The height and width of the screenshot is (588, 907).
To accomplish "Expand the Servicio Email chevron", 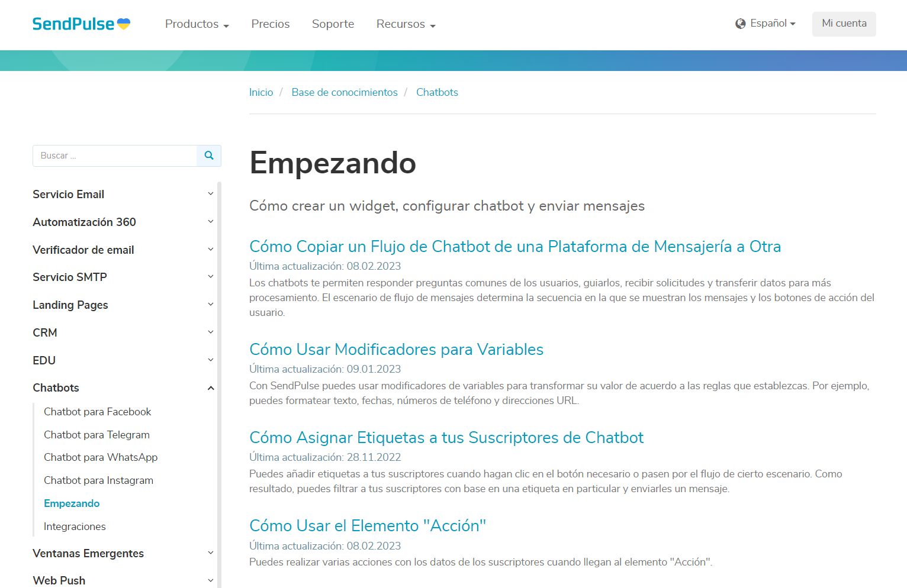I will pos(211,194).
